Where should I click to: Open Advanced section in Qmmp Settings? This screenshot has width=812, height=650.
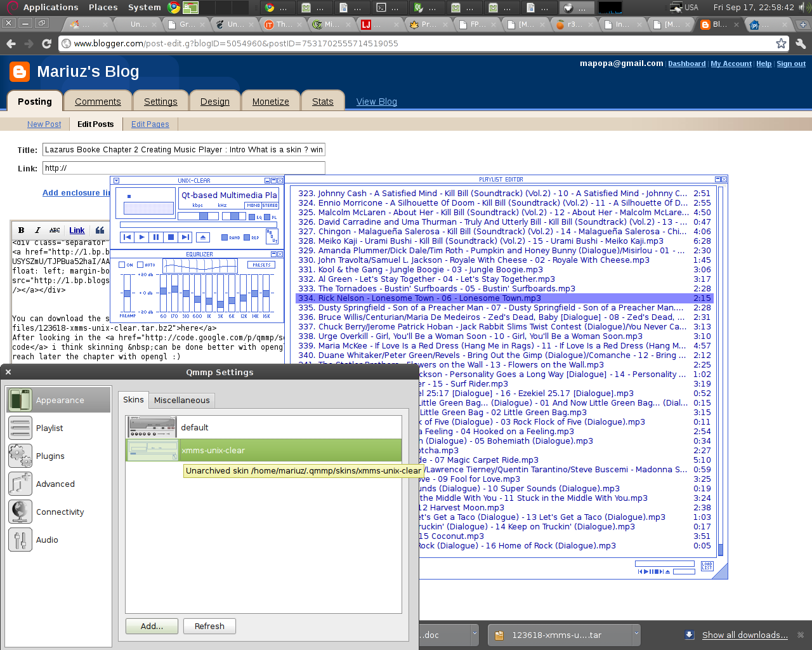point(58,484)
